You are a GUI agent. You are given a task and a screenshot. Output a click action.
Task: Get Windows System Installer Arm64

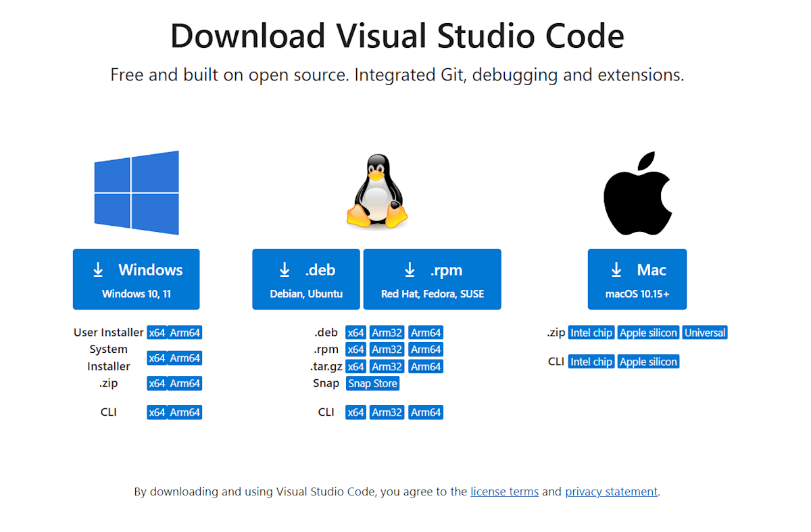[185, 358]
